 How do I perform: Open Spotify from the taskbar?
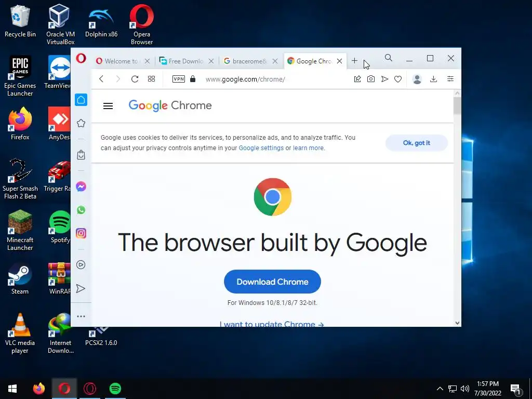pos(115,389)
